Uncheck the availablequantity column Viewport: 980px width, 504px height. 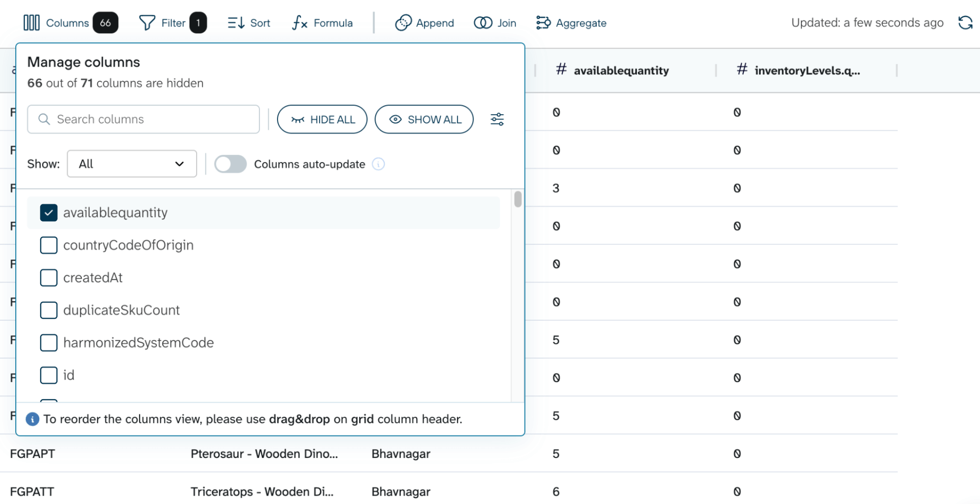[x=49, y=213]
